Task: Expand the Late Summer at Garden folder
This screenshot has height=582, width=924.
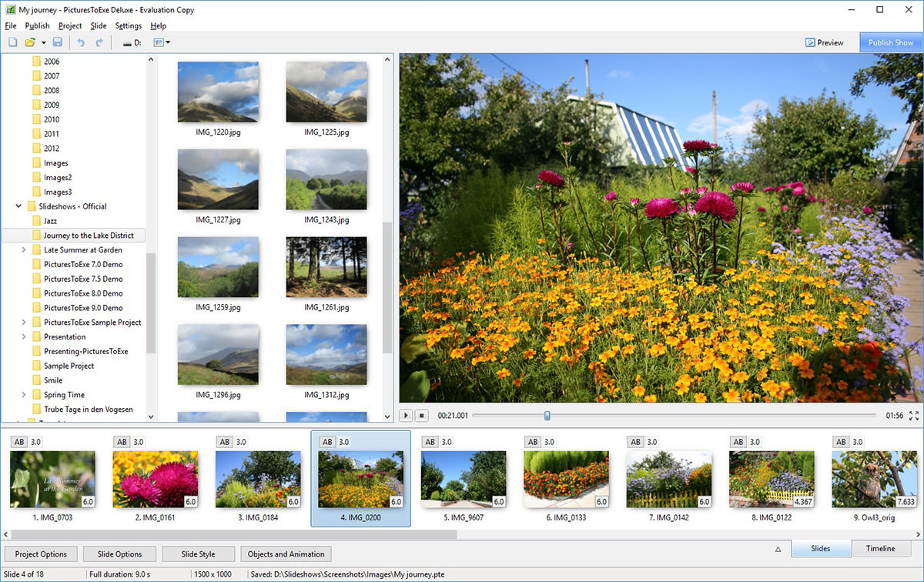Action: point(23,250)
